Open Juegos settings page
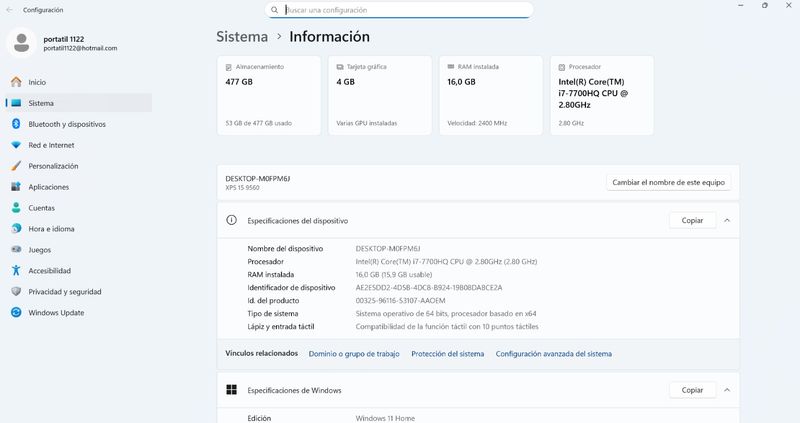 click(x=79, y=250)
